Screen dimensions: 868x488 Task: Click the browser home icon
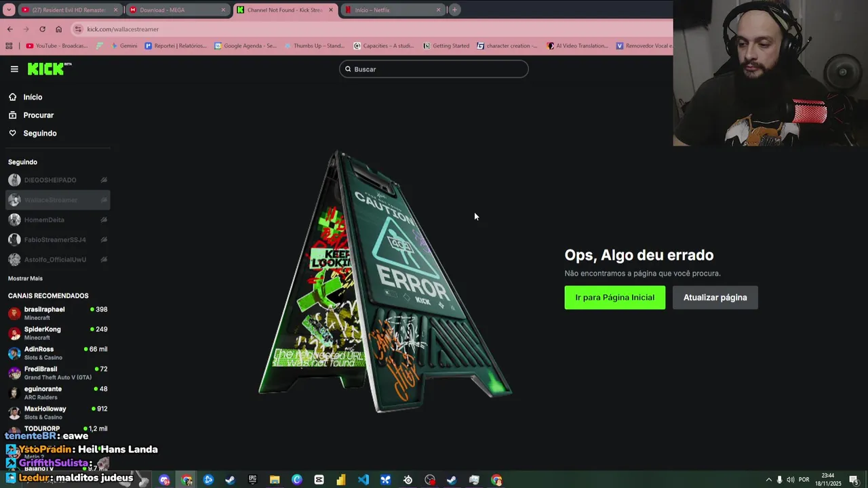point(58,29)
